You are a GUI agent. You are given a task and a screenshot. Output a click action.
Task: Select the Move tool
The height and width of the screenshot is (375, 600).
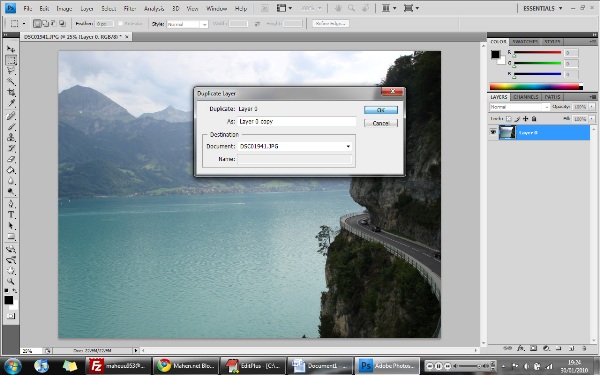pyautogui.click(x=11, y=49)
